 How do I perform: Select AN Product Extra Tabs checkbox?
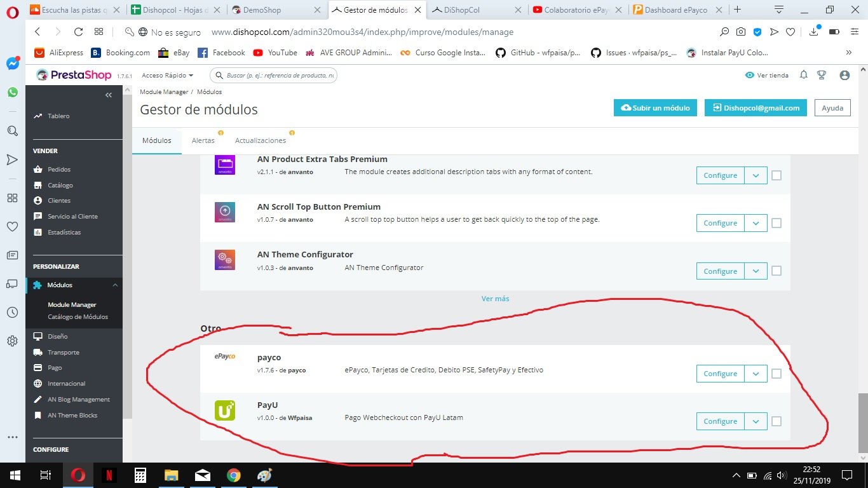tap(776, 175)
